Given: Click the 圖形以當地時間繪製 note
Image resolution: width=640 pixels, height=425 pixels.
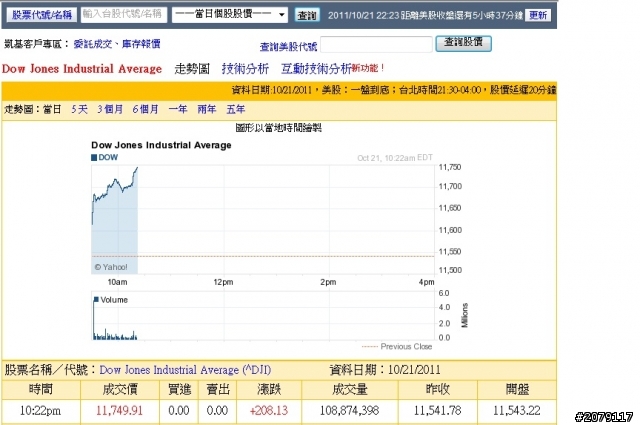Looking at the screenshot, I should coord(279,128).
